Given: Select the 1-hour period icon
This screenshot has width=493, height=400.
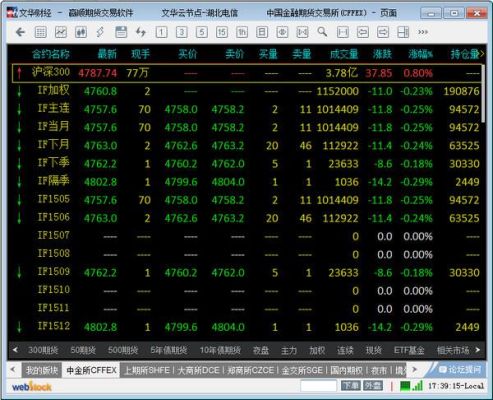Looking at the screenshot, I should click(x=242, y=32).
